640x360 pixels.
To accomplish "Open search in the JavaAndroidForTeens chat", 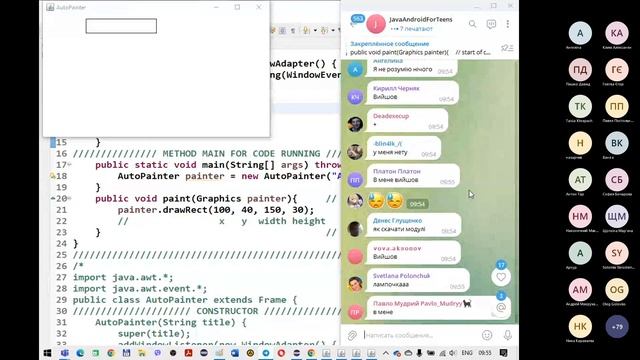I will pyautogui.click(x=472, y=24).
